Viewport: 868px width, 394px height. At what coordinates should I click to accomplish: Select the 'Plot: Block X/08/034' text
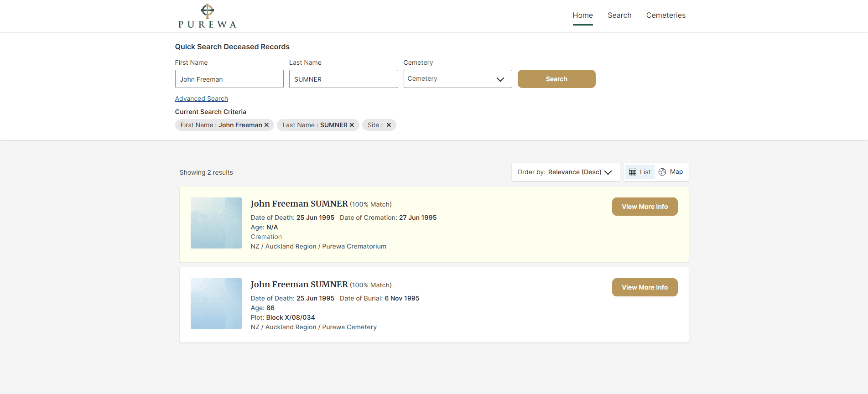coord(283,317)
